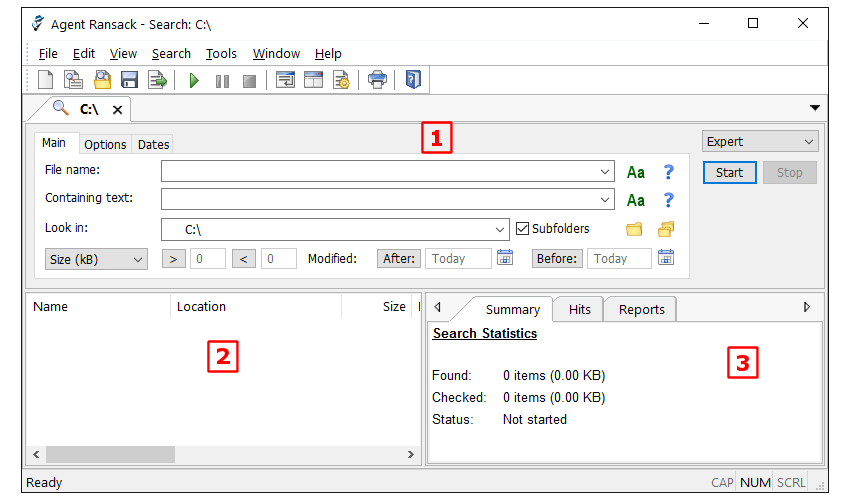
Task: Open the help book toolbar icon
Action: point(413,80)
